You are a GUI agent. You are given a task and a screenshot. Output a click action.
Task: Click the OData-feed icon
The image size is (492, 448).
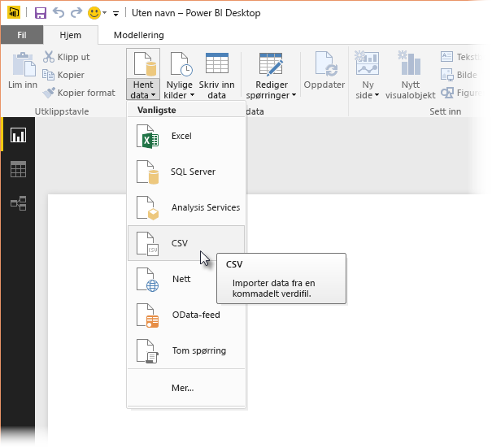pyautogui.click(x=147, y=315)
